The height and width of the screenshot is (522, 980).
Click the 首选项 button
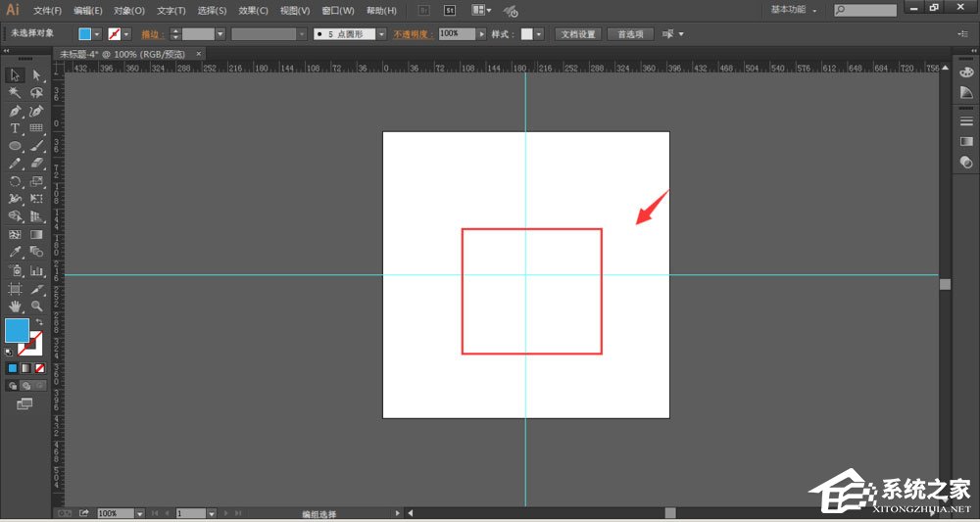pos(630,33)
